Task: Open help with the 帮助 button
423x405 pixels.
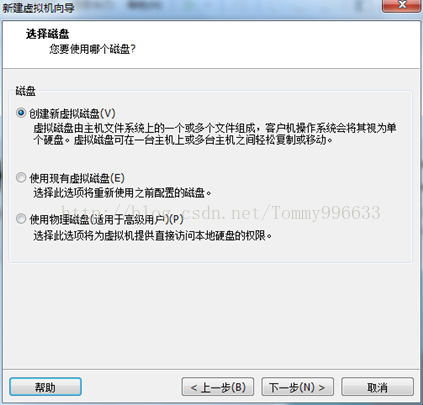Action: 45,387
